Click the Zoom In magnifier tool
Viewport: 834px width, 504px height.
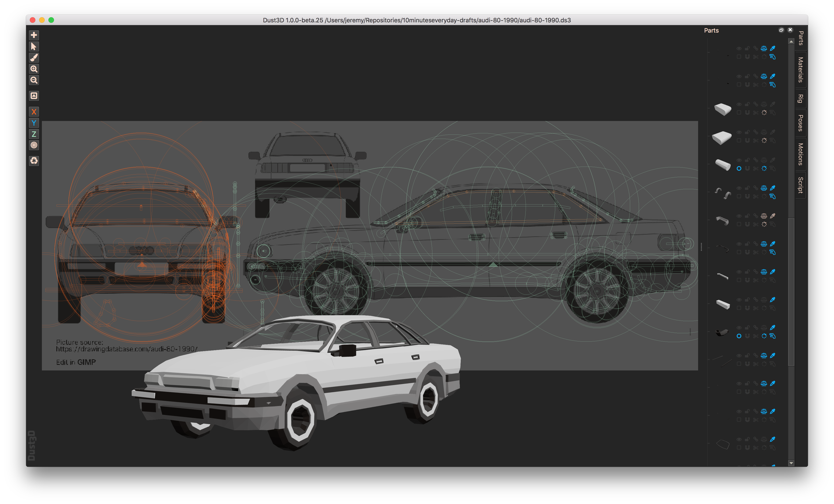34,69
